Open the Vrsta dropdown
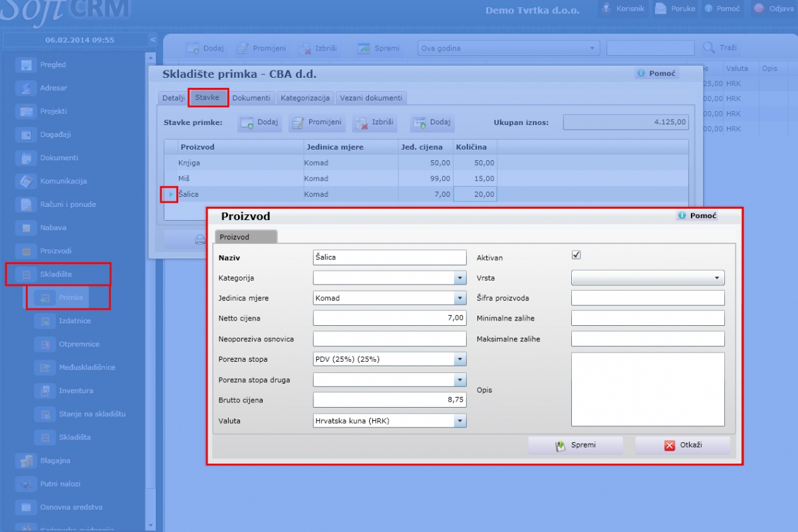Image resolution: width=798 pixels, height=532 pixels. pos(648,278)
